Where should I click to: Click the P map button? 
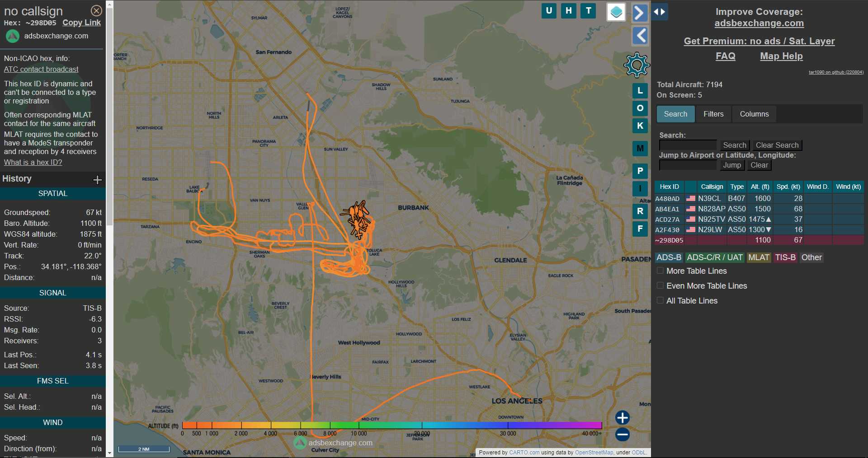point(640,171)
